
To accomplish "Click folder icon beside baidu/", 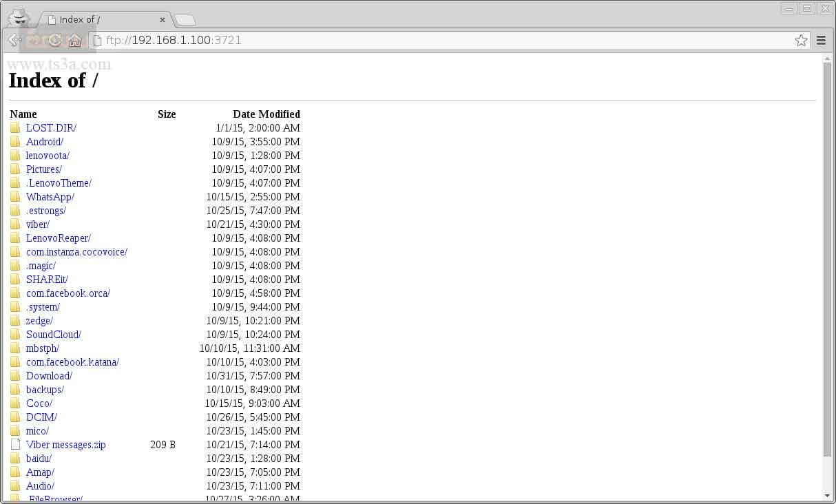I will tap(15, 459).
